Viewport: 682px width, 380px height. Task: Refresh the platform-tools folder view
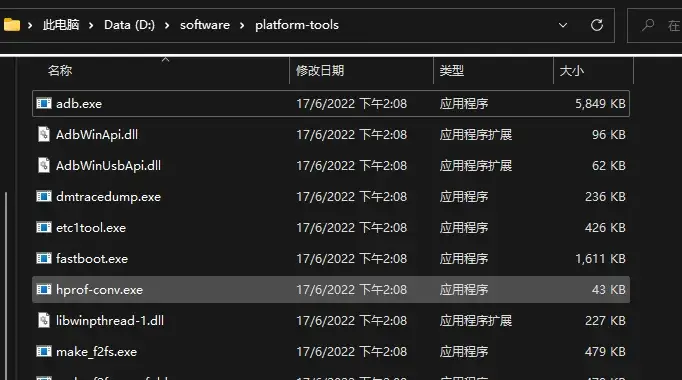coord(597,25)
